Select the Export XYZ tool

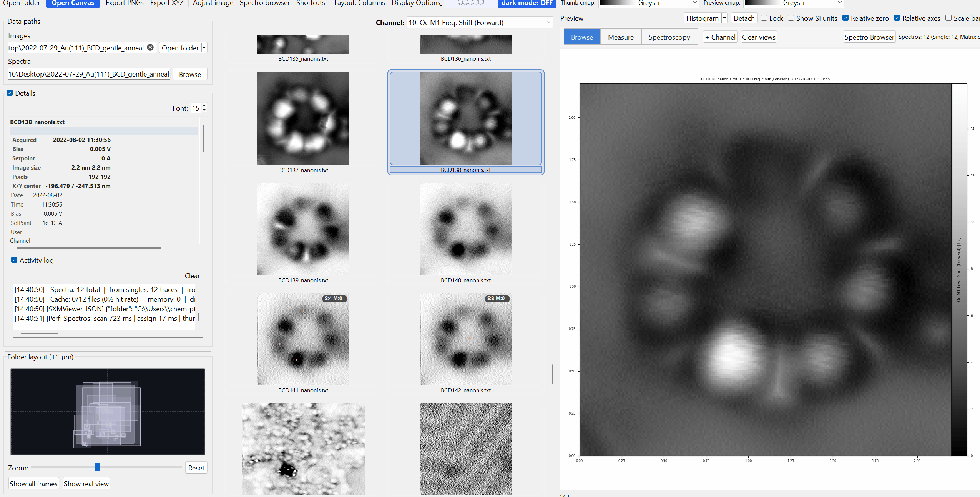tap(167, 3)
